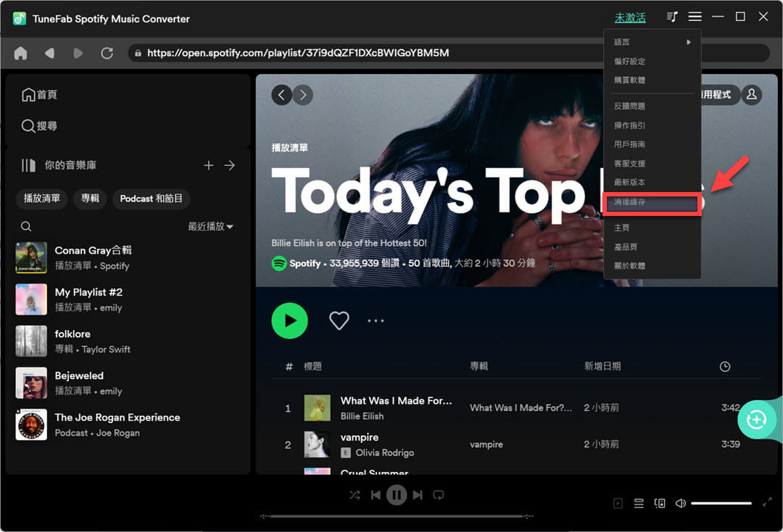This screenshot has height=532, width=783.
Task: Open the play queue icon
Action: click(639, 504)
